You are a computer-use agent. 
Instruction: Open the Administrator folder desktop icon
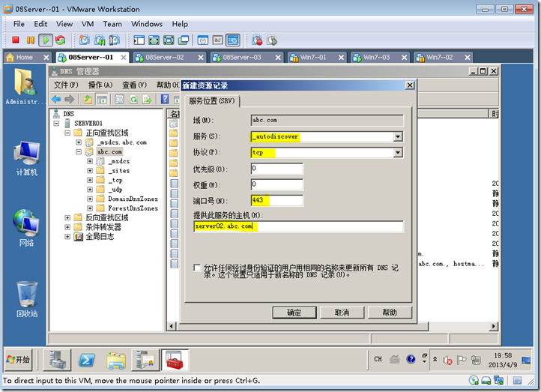coord(25,86)
